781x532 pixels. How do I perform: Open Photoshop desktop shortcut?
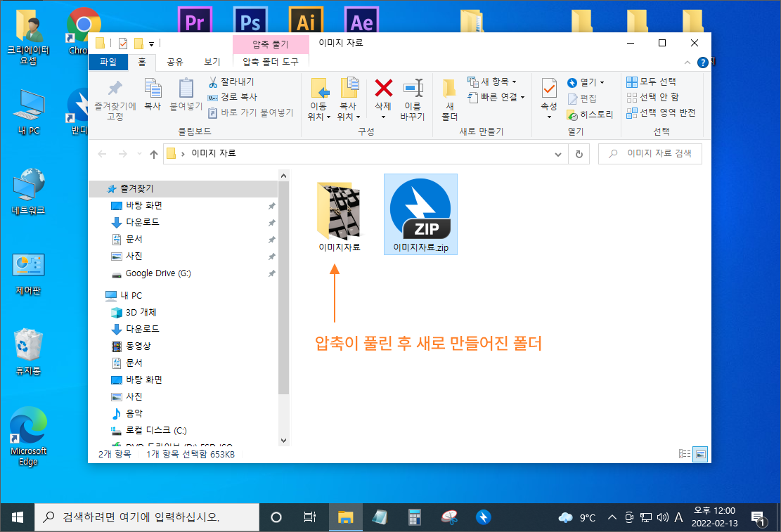point(250,20)
